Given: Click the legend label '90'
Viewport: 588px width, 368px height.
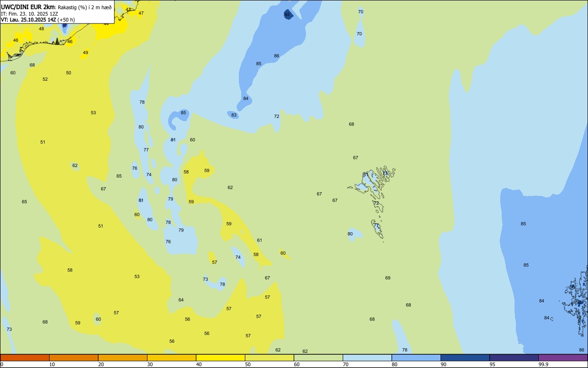Looking at the screenshot, I should tap(444, 364).
